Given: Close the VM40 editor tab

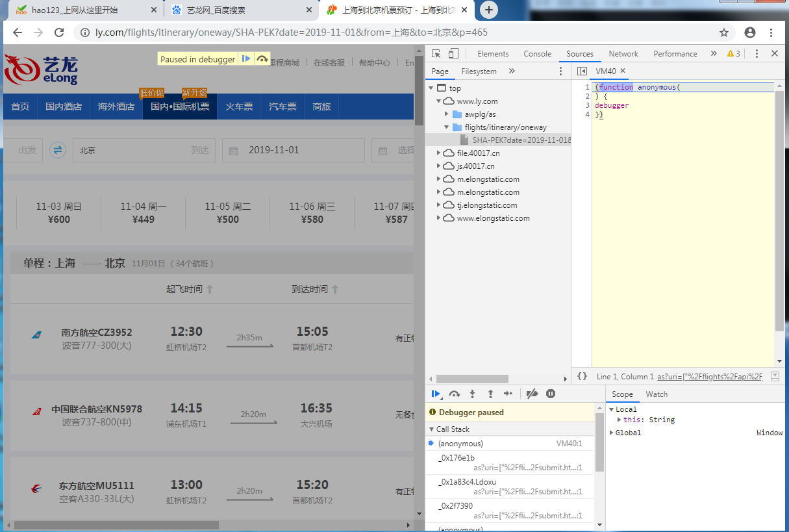Looking at the screenshot, I should coord(623,71).
